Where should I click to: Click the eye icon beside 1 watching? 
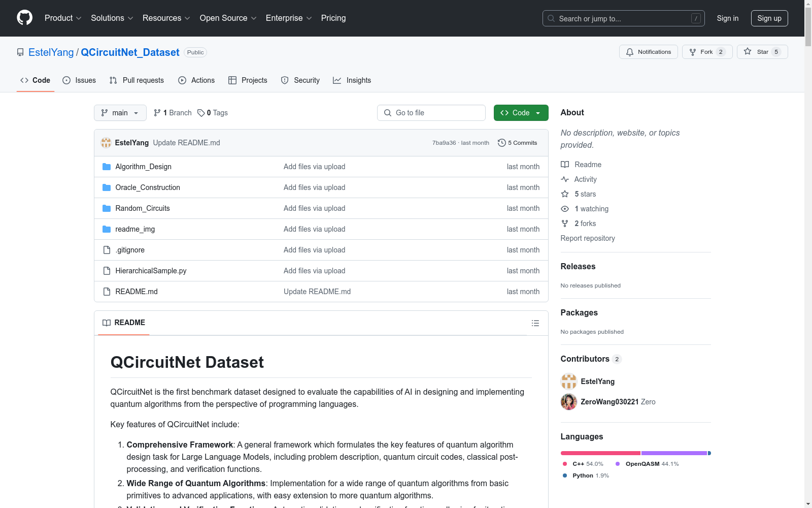click(565, 209)
